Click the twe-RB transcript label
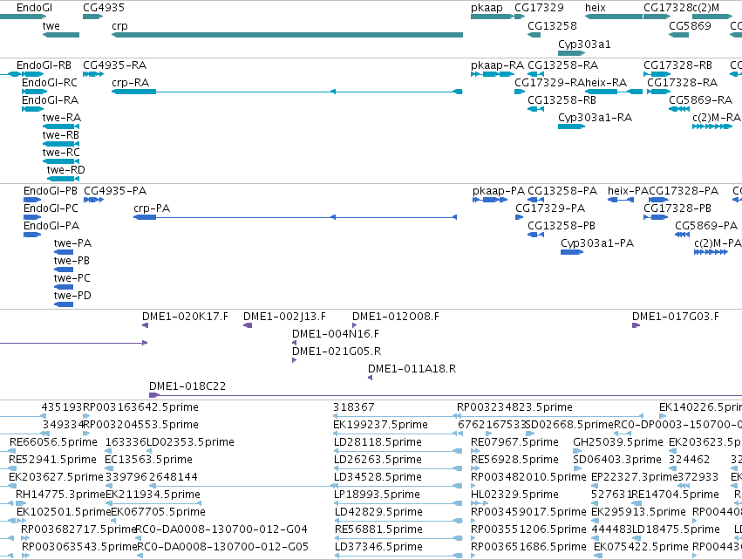The image size is (742, 560). tap(61, 135)
